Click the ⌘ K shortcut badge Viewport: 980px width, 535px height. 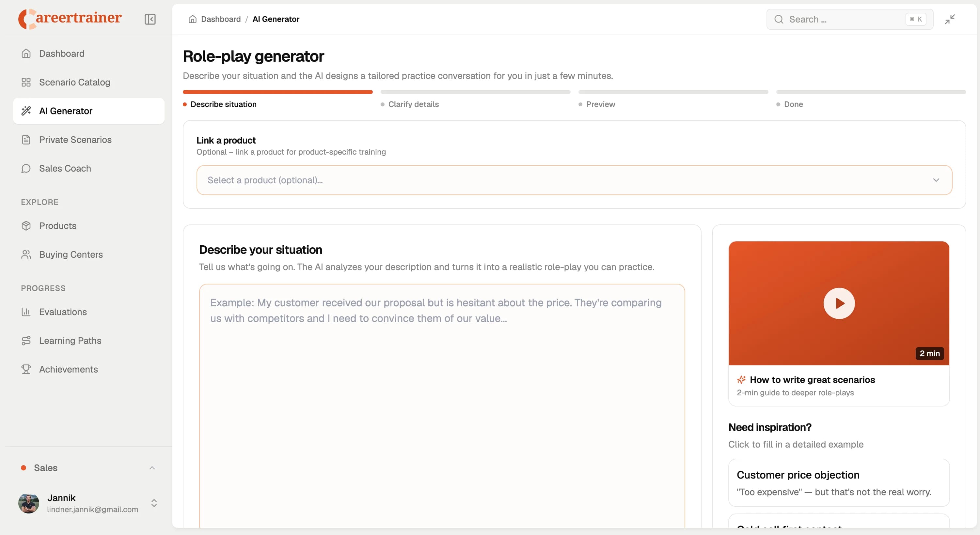point(916,19)
